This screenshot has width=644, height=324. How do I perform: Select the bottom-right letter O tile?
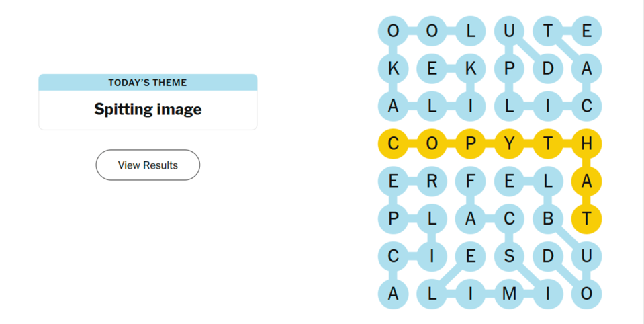(x=587, y=294)
